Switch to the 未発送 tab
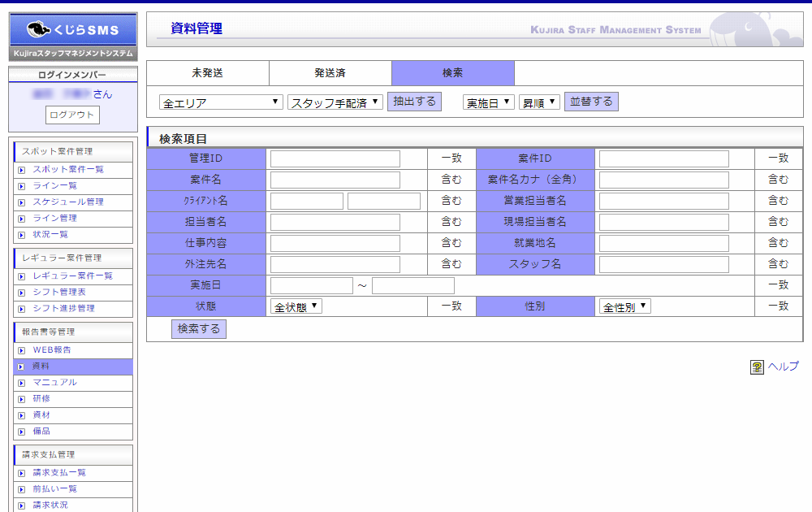This screenshot has height=512, width=812. coord(208,73)
